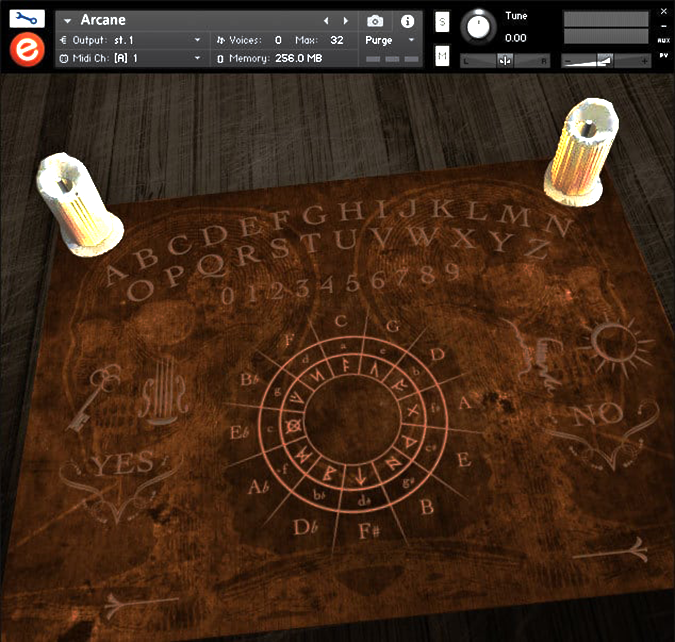This screenshot has width=675, height=642.
Task: Click the Max voices value 32
Action: point(337,40)
